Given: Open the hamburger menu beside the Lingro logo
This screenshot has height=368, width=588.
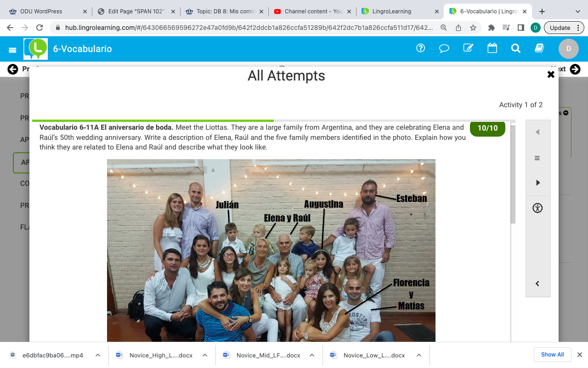Looking at the screenshot, I should click(x=12, y=50).
